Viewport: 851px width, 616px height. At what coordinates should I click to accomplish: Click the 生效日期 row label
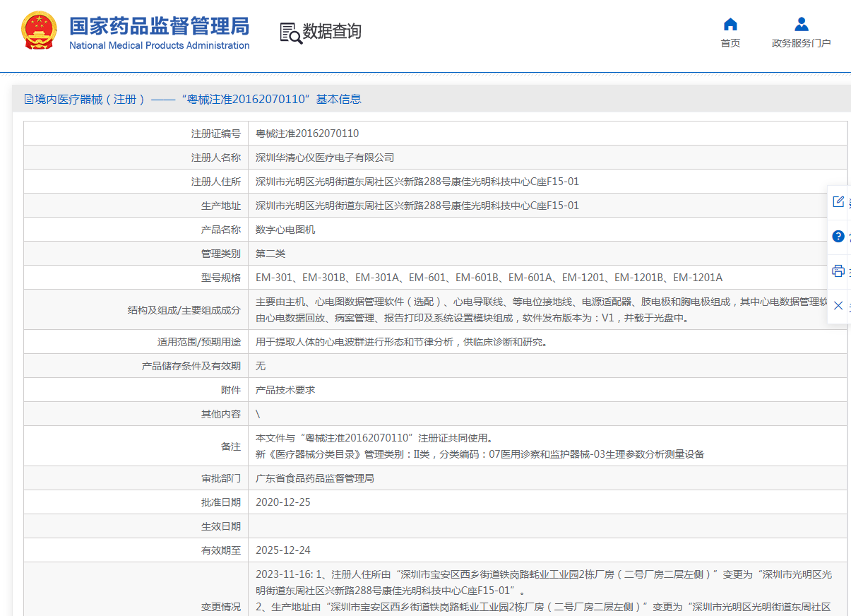[221, 526]
